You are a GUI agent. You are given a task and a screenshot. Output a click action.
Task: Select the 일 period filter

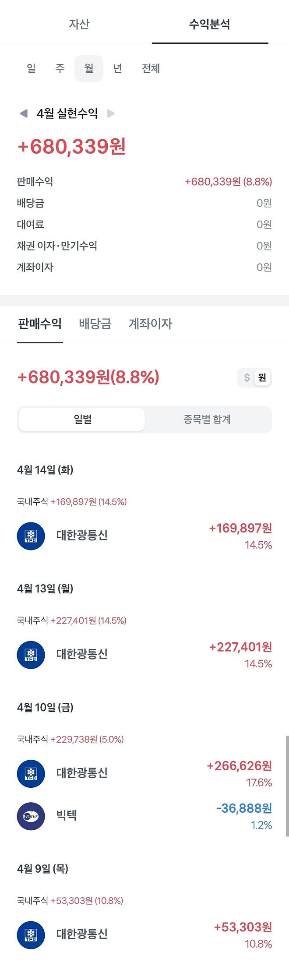point(30,68)
